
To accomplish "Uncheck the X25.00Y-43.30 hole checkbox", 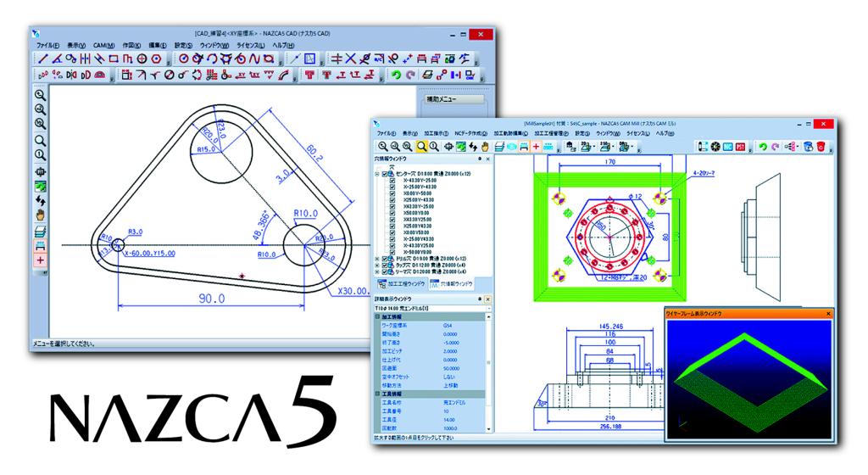I will pos(392,200).
